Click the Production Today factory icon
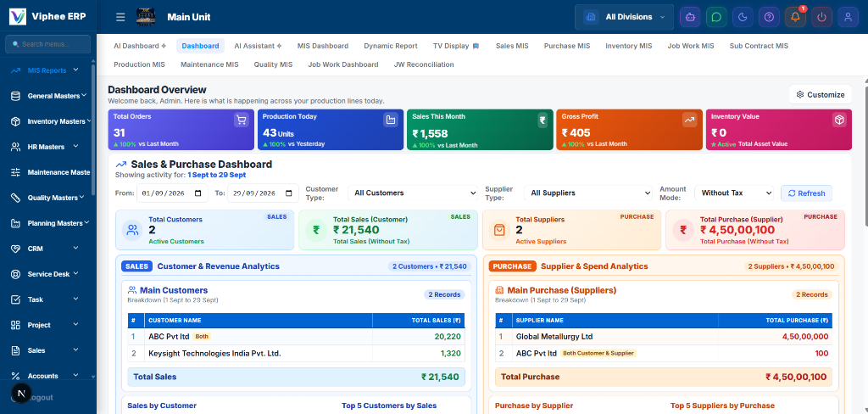This screenshot has width=868, height=414. pyautogui.click(x=391, y=120)
